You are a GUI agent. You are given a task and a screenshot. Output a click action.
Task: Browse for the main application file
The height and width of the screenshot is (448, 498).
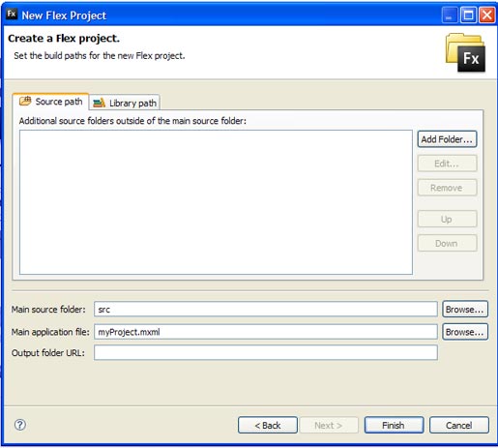tap(465, 332)
